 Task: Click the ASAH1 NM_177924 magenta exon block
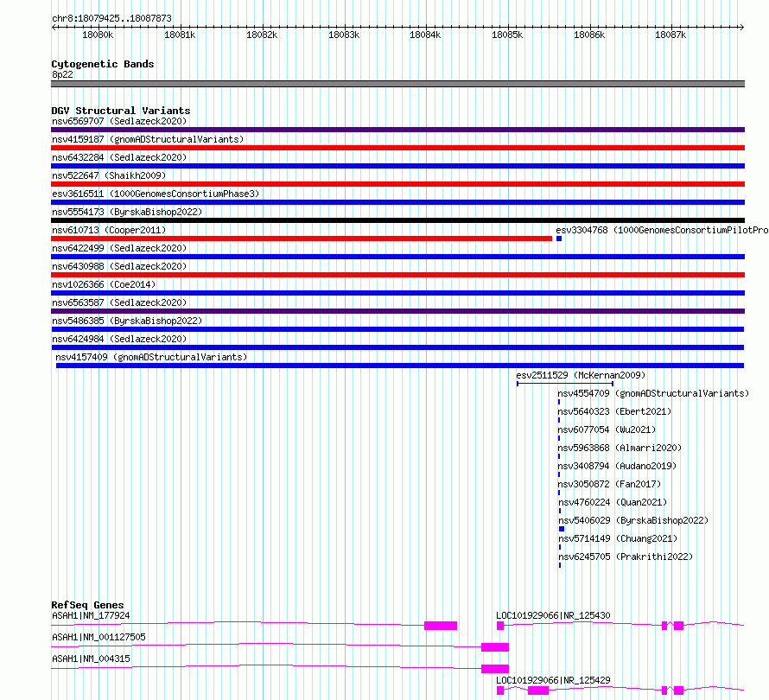[441, 626]
